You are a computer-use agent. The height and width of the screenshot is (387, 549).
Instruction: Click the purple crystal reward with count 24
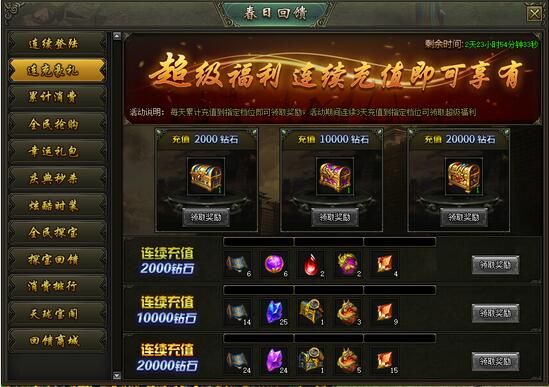point(274,361)
